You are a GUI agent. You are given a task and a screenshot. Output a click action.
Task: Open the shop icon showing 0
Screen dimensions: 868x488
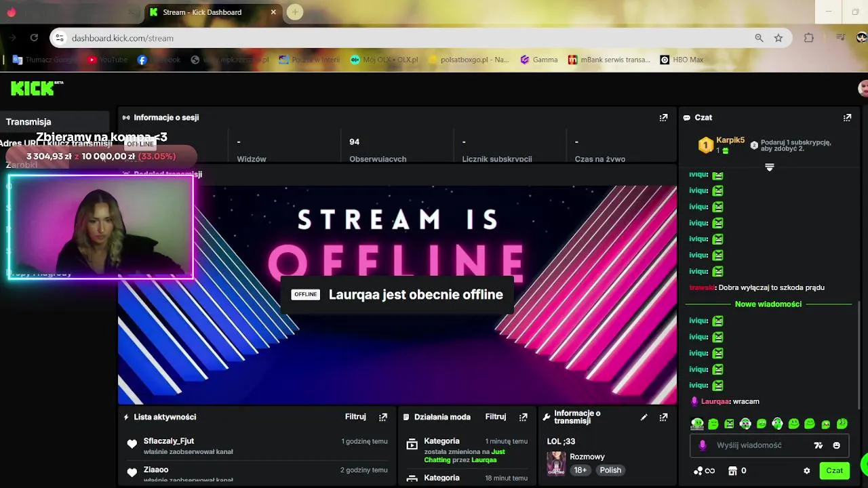coord(737,470)
